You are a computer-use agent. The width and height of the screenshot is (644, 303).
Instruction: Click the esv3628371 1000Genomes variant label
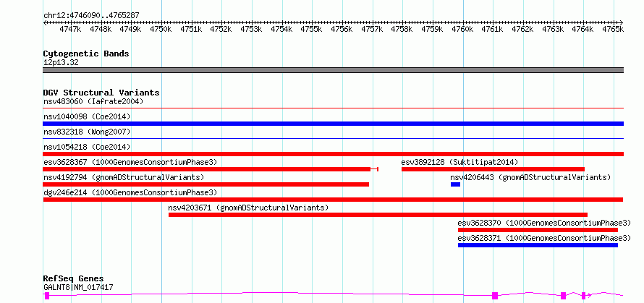point(544,238)
